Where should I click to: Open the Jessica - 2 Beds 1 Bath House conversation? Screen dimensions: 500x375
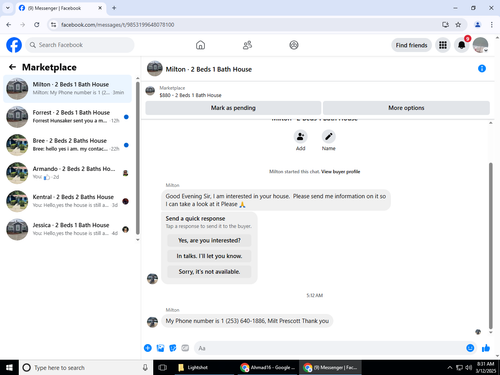(68, 229)
